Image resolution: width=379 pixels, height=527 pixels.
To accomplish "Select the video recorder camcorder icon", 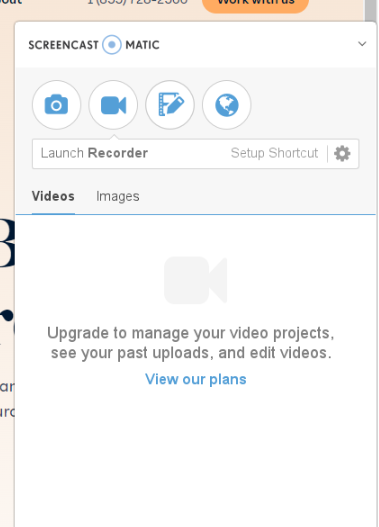I will tap(113, 105).
